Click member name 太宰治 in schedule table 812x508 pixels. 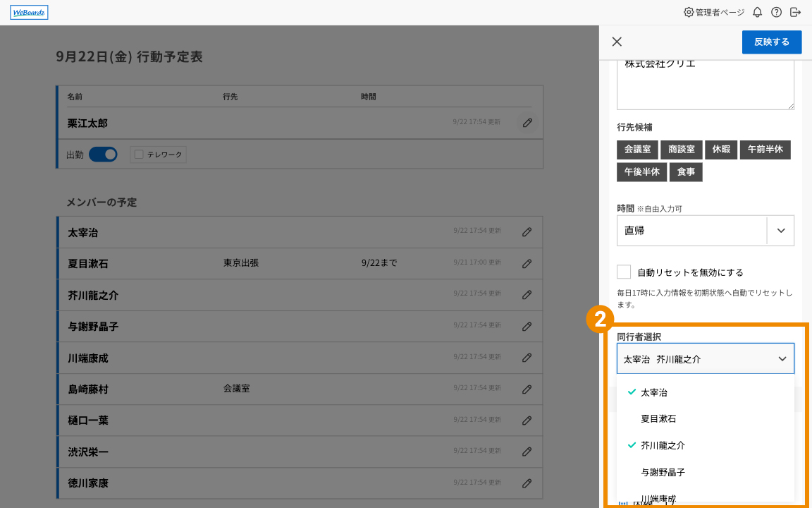pos(83,233)
